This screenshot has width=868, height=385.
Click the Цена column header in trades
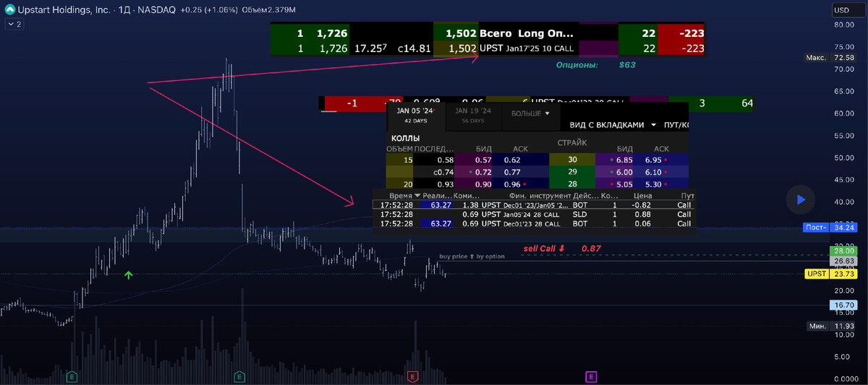tap(642, 196)
